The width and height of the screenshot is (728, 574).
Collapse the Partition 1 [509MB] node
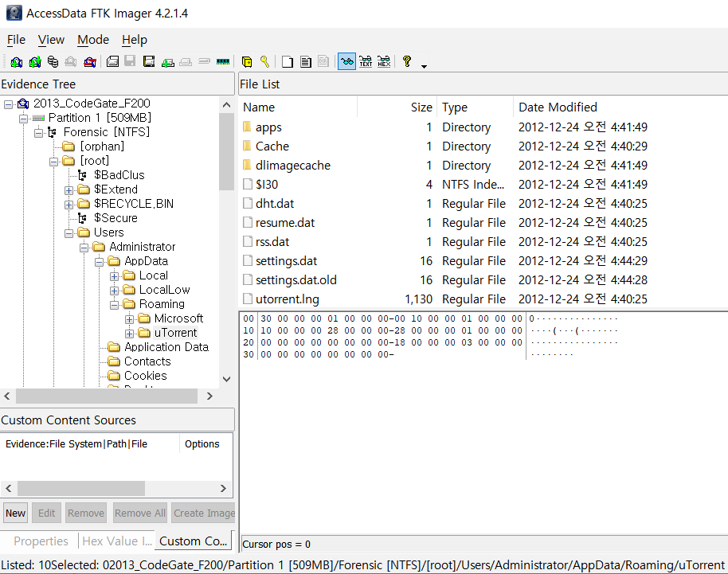[x=23, y=119]
